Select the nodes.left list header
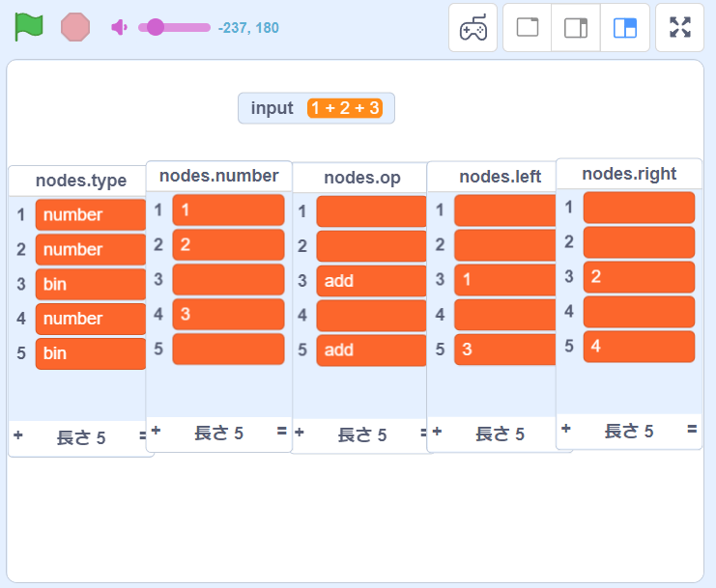Screen dimensions: 716x588 pyautogui.click(x=500, y=177)
